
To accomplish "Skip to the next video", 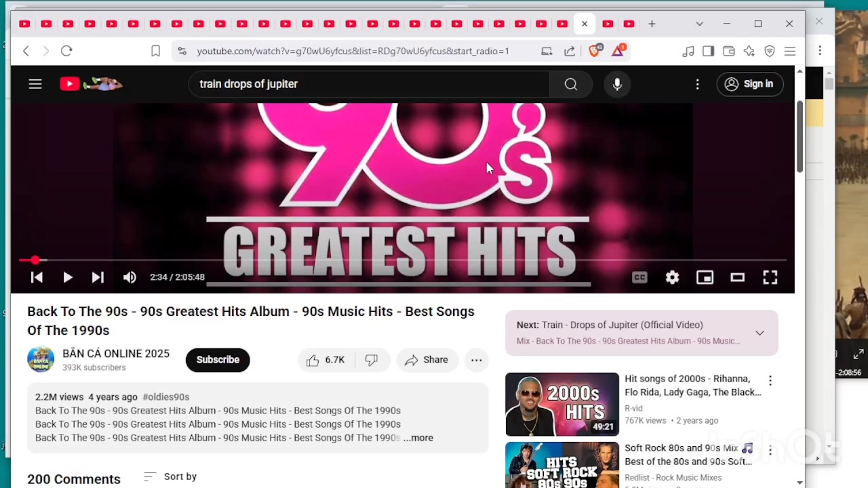I will 98,277.
